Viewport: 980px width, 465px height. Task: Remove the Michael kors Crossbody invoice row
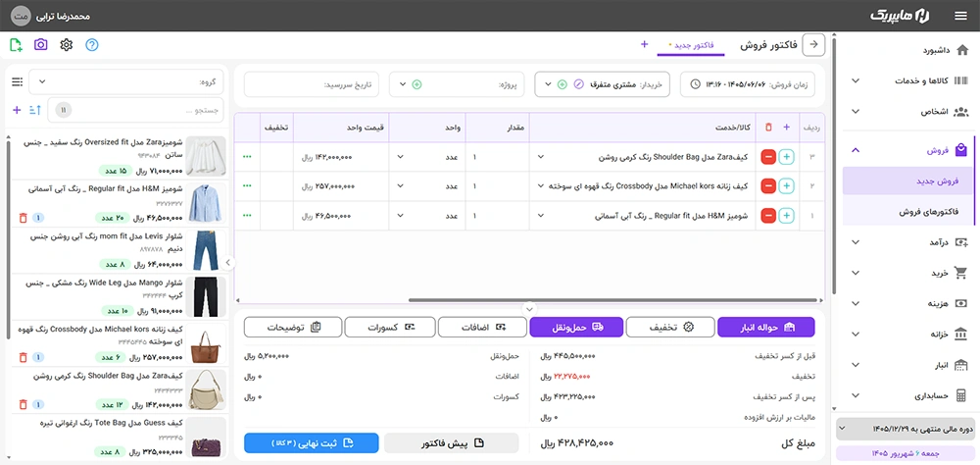[768, 185]
